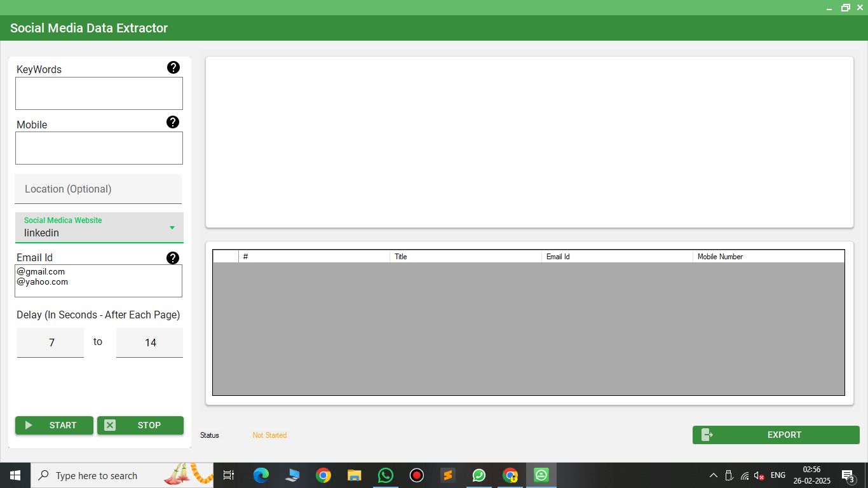
Task: Export results with the EXPORT button
Action: [x=776, y=435]
